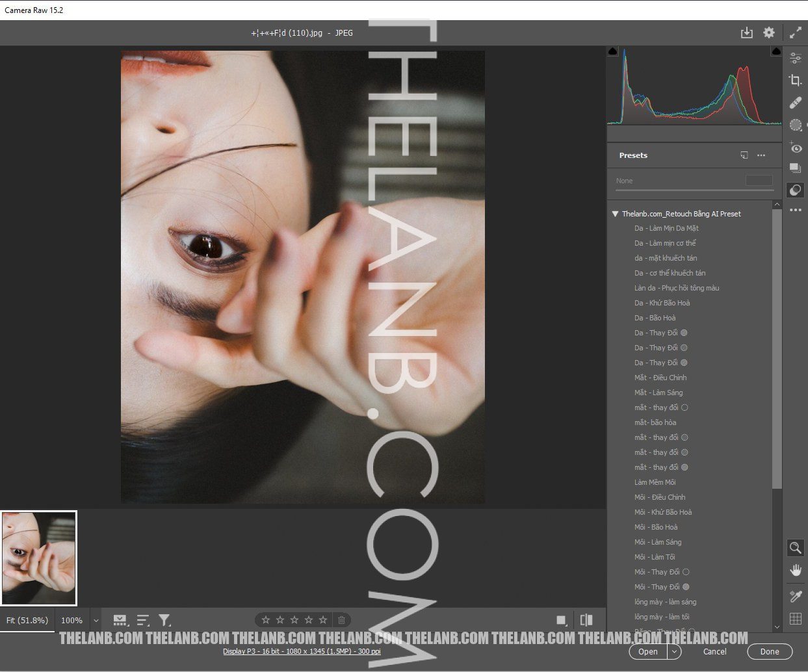The image size is (808, 672).
Task: Toggle shadow clipping warning in histogram
Action: click(612, 51)
